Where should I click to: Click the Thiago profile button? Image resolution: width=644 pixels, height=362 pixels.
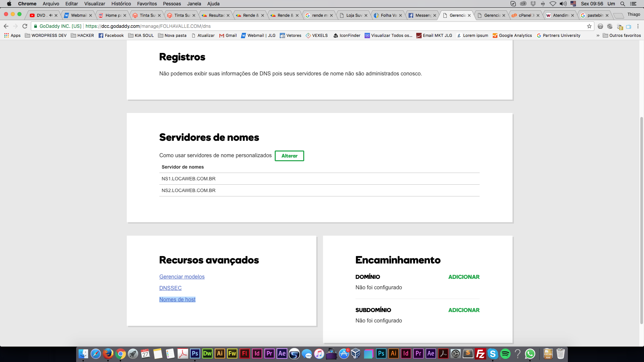coord(634,14)
